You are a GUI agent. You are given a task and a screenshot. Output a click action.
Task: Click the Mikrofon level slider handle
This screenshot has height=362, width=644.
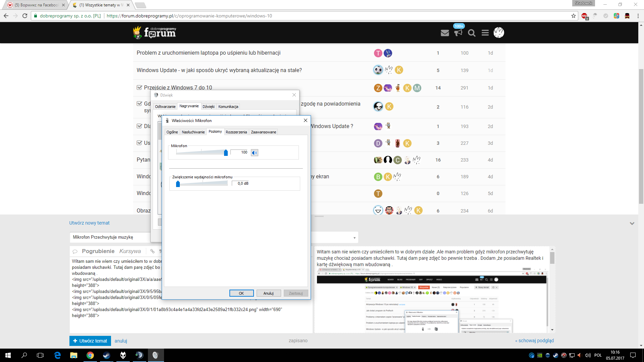pyautogui.click(x=226, y=153)
